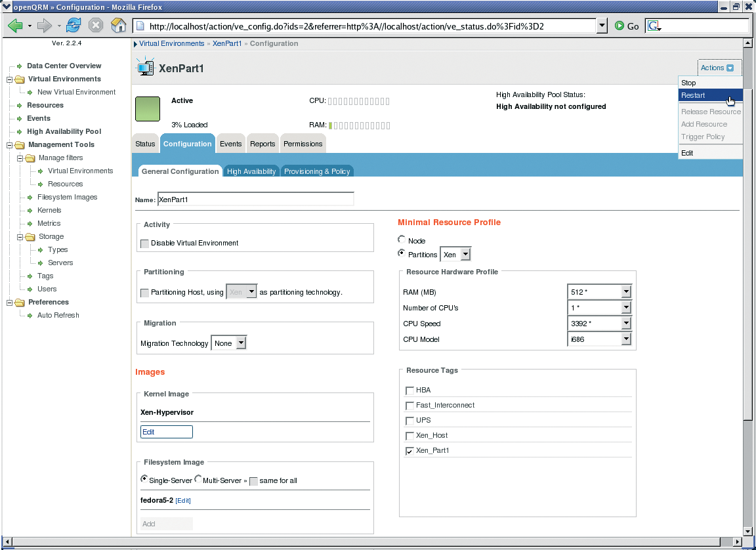Select Multi-Server filesystem image option

tap(198, 479)
